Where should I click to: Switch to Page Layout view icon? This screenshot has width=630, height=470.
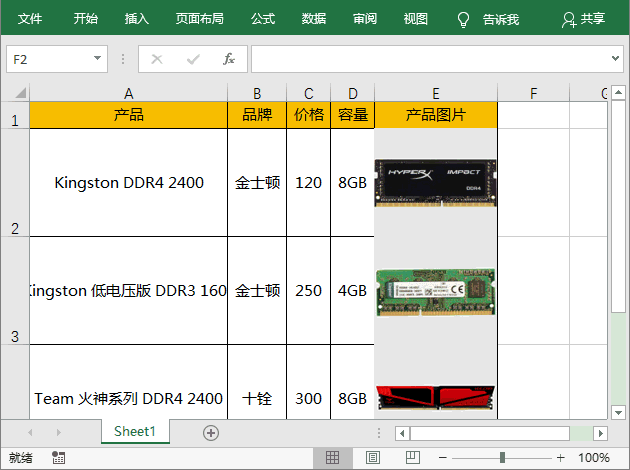[x=373, y=458]
